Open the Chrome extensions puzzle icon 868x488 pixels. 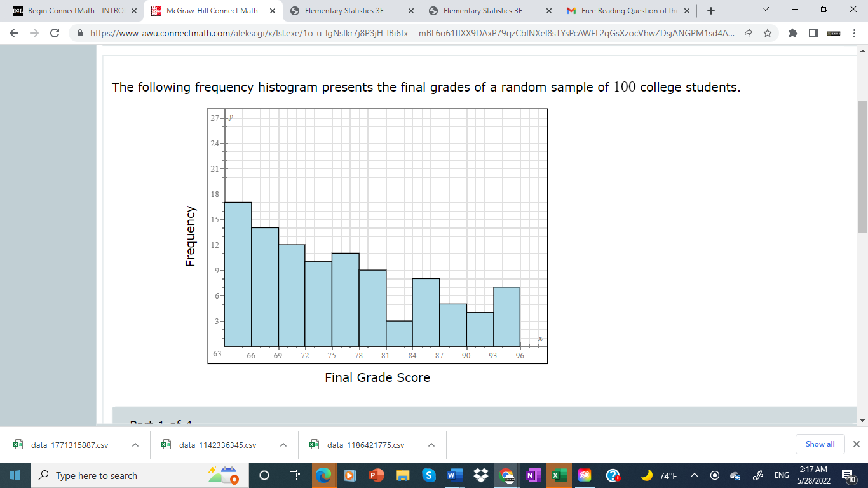(793, 33)
